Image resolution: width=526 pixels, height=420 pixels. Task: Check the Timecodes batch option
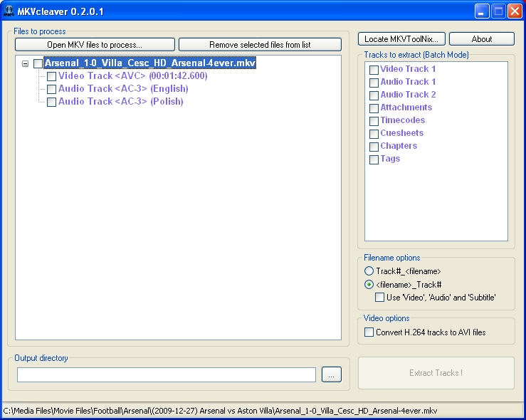(374, 121)
